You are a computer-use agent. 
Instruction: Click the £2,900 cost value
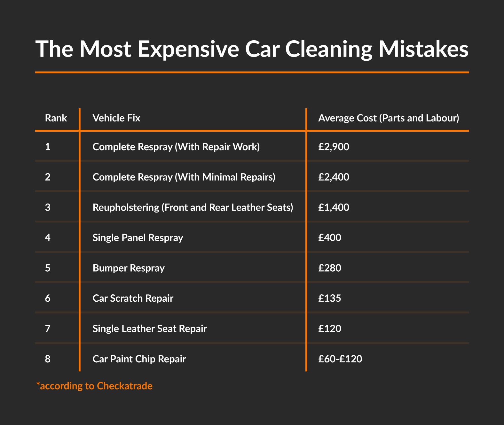coord(334,147)
